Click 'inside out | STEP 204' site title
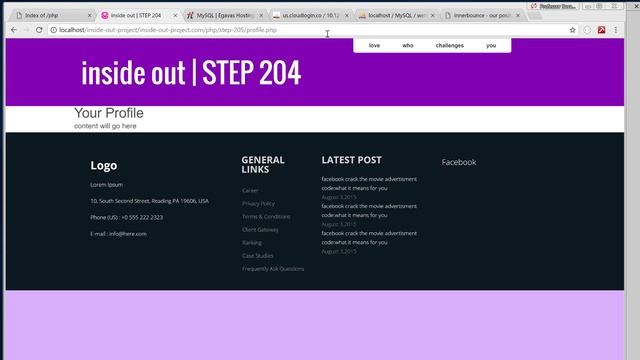Viewport: 640px width, 360px height. tap(191, 73)
